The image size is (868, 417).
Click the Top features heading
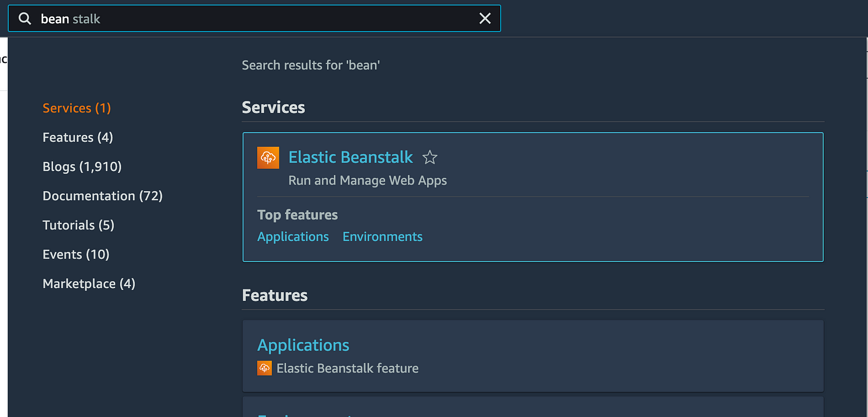click(297, 215)
